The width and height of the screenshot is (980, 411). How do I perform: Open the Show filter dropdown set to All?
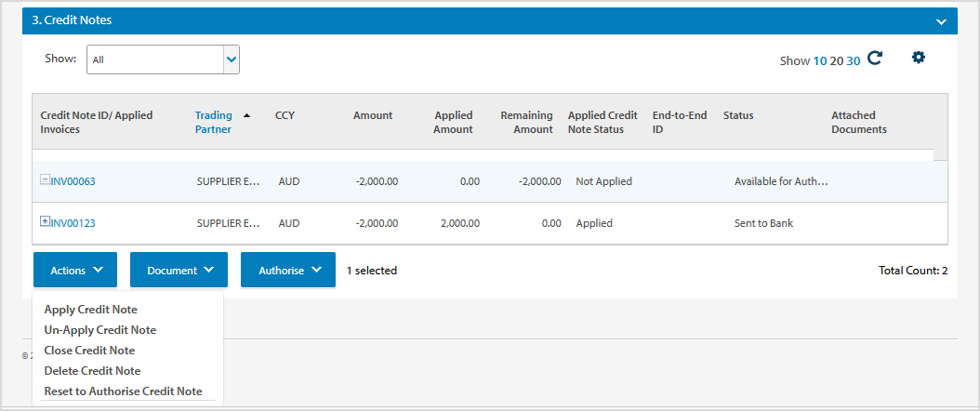[x=163, y=60]
